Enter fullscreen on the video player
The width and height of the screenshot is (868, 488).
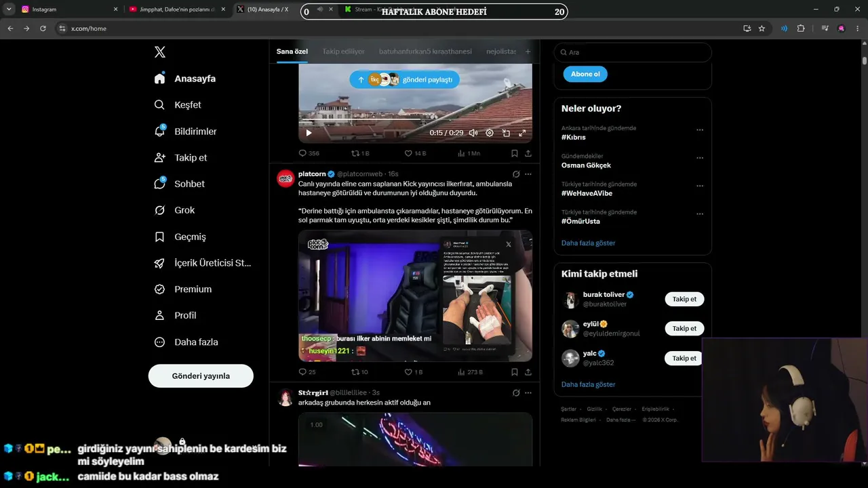[x=522, y=133]
